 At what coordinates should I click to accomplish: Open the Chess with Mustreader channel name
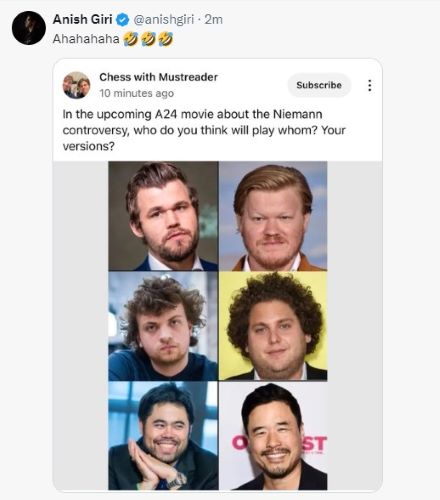pyautogui.click(x=158, y=77)
